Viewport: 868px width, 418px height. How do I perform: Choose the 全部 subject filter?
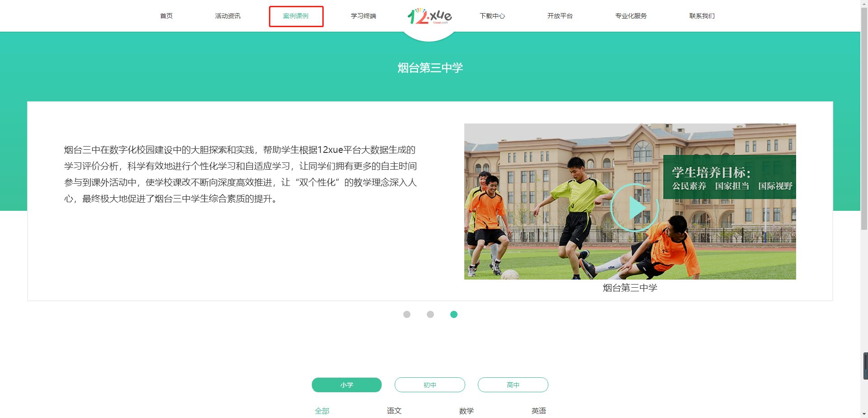322,411
